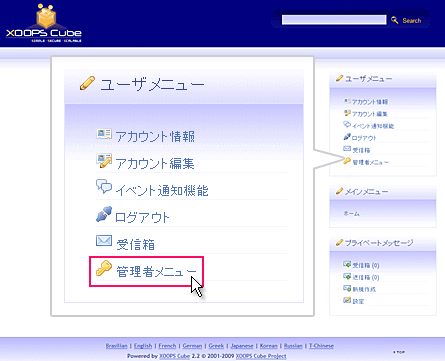Switch language to T-Chinese in footer
This screenshot has width=445, height=361.
(321, 346)
